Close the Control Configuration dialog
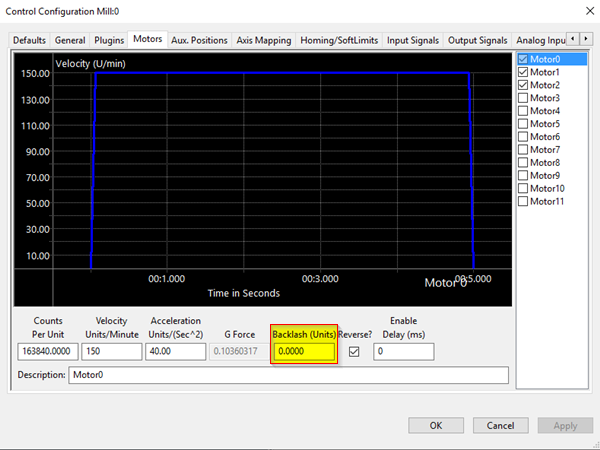 581,11
